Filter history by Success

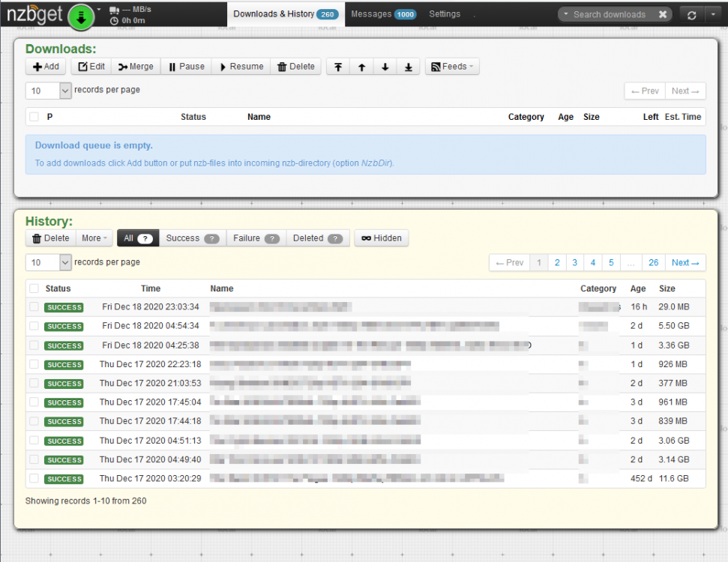(x=192, y=238)
